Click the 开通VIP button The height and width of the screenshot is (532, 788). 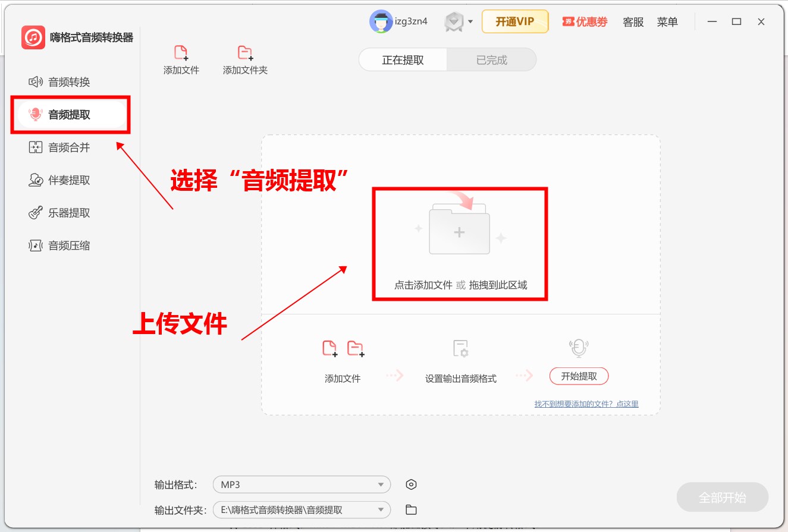coord(515,22)
